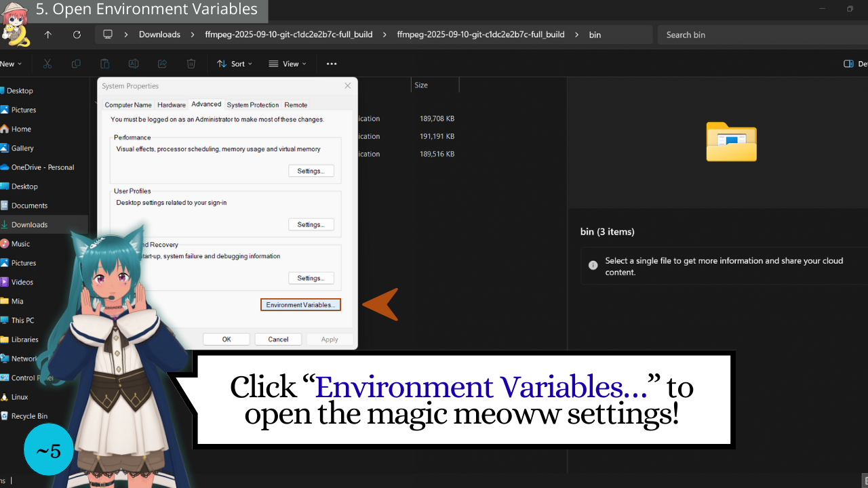
Task: Click the folder thumbnail in details pane
Action: pos(731,142)
